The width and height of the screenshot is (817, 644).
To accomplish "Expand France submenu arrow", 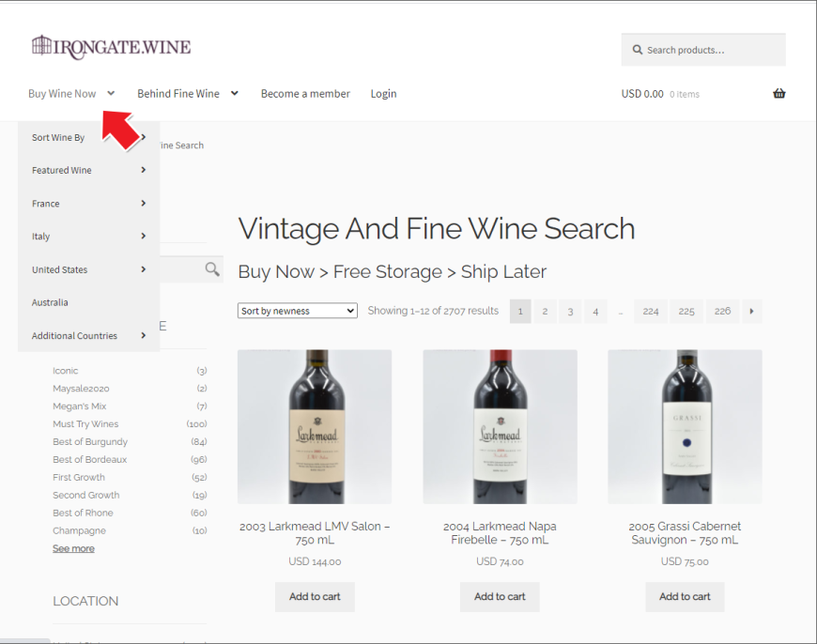I will click(x=144, y=203).
